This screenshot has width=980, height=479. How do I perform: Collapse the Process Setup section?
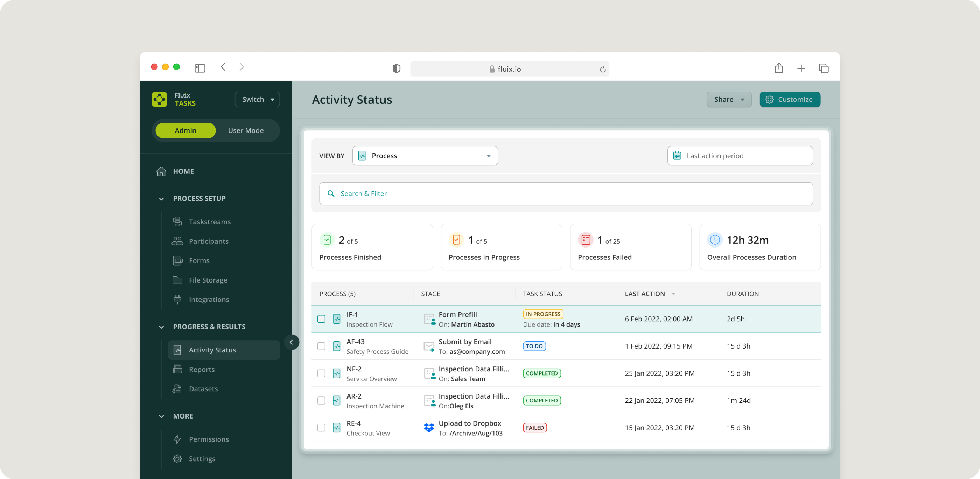(x=161, y=199)
